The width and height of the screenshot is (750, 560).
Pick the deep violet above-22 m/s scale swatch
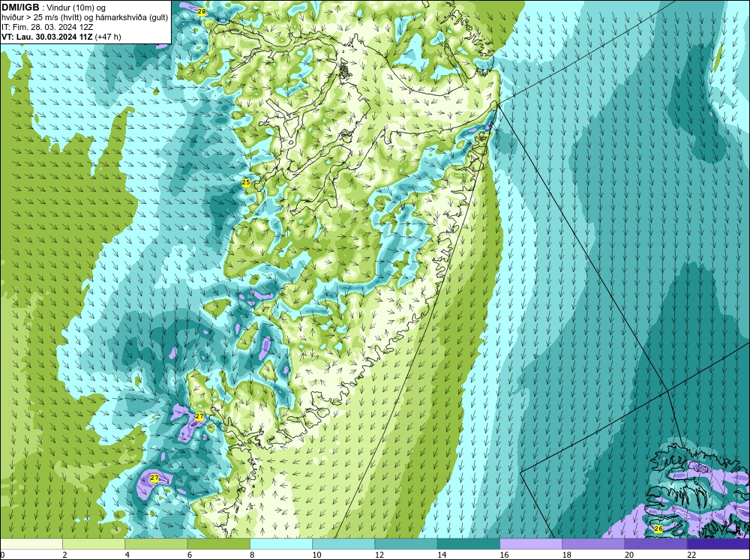coord(718,544)
